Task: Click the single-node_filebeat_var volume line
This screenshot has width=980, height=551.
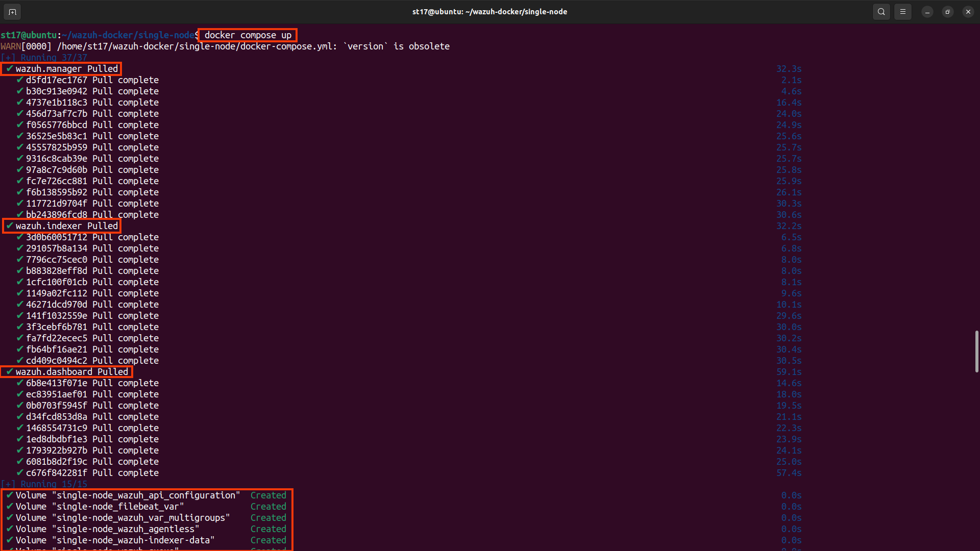Action: [146, 507]
